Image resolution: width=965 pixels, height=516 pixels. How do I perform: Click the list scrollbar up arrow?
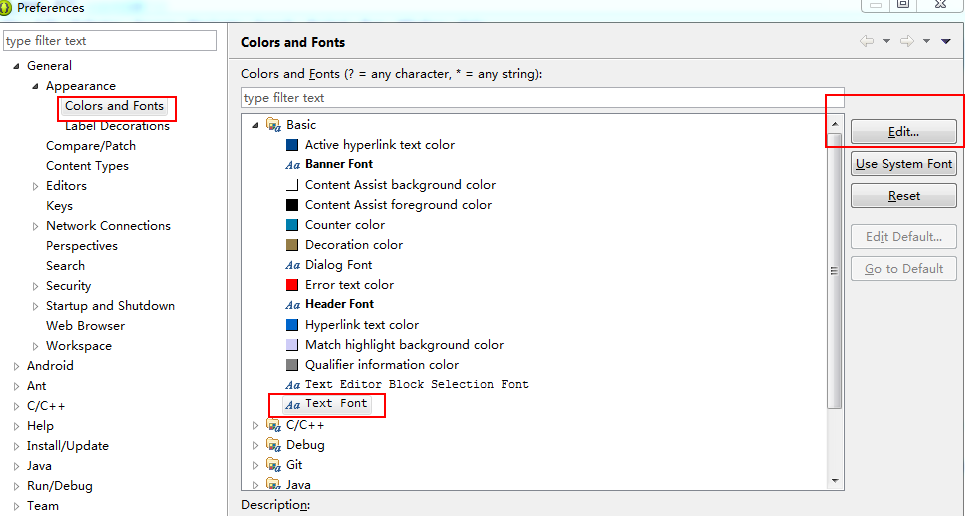click(835, 124)
